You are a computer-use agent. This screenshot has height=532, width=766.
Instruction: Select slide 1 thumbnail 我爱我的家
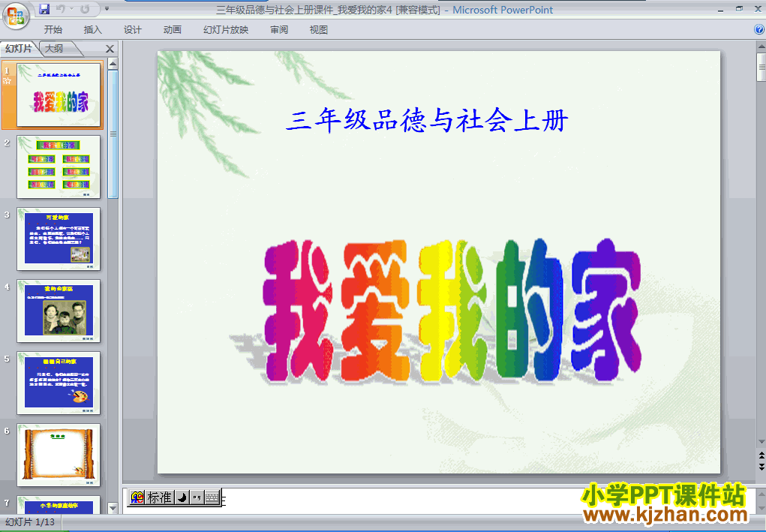[x=59, y=95]
